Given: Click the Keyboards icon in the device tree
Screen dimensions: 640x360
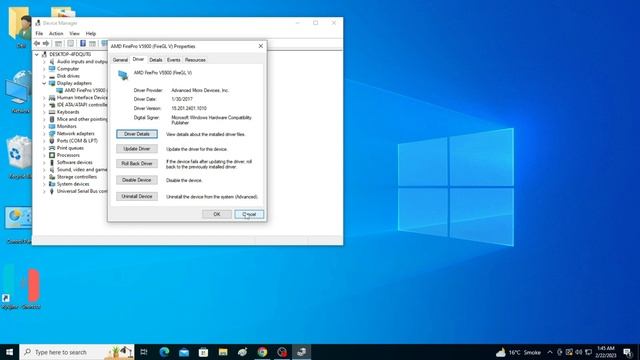Looking at the screenshot, I should [x=52, y=112].
